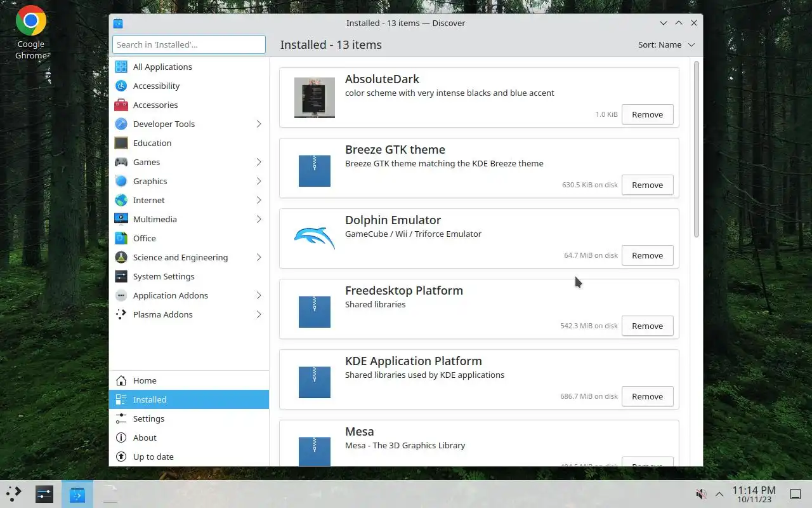
Task: Go to the Home page
Action: click(x=189, y=380)
